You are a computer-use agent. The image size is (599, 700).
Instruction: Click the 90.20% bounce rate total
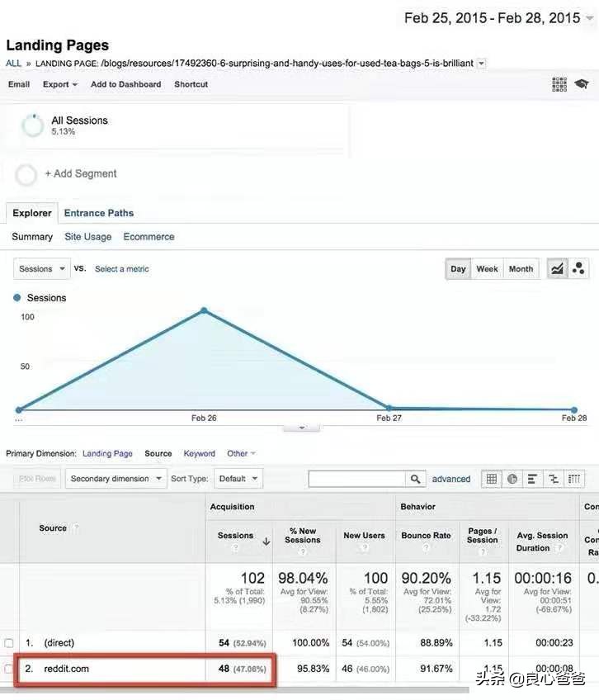point(426,578)
